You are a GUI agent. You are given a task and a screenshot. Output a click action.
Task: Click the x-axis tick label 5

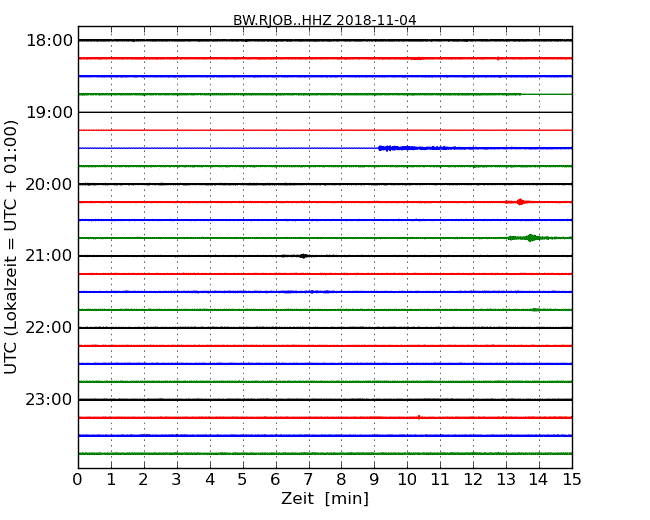(x=242, y=480)
